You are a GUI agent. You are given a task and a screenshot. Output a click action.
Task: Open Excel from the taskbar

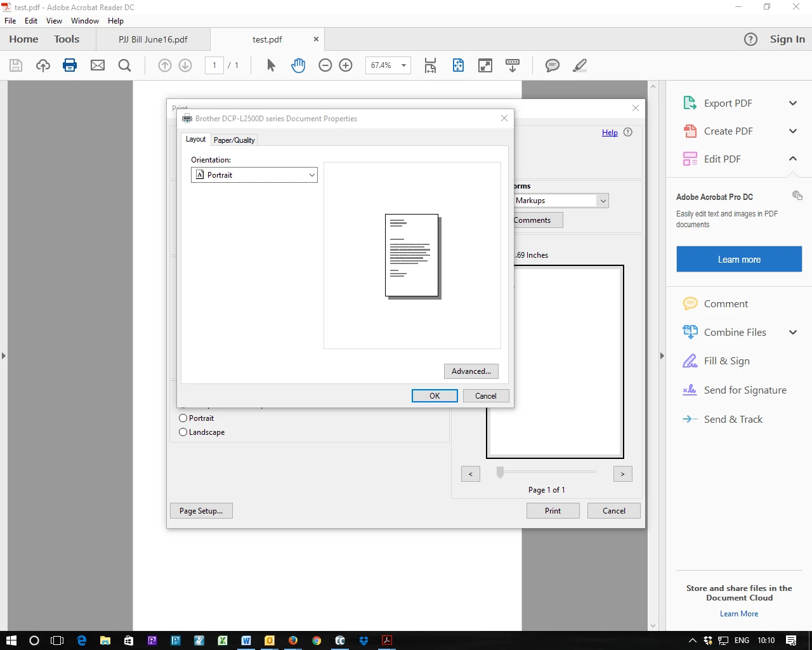[223, 640]
